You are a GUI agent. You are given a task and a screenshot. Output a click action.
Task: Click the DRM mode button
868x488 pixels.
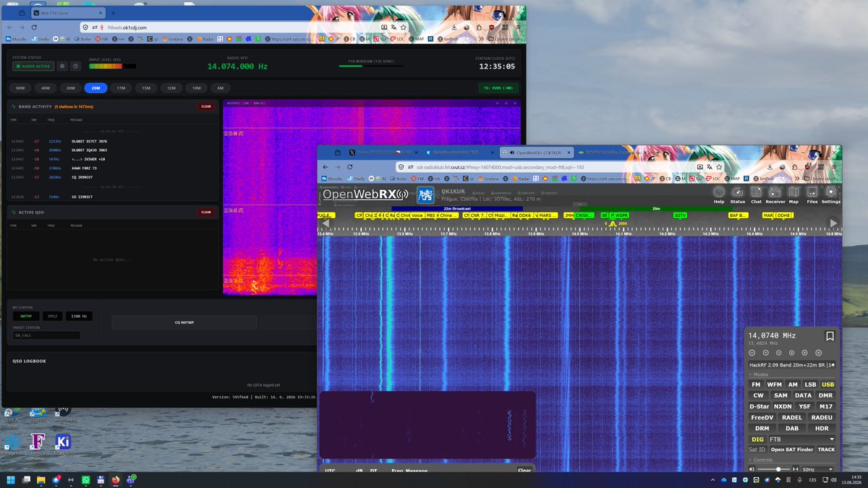tap(761, 428)
